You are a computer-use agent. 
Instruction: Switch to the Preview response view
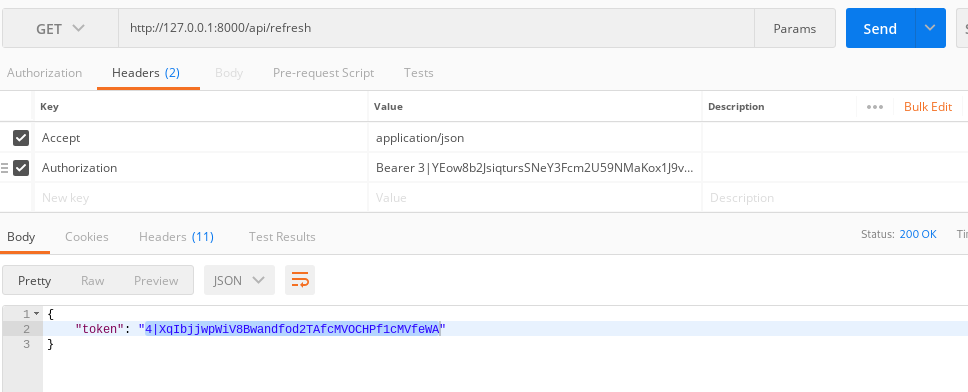point(156,280)
